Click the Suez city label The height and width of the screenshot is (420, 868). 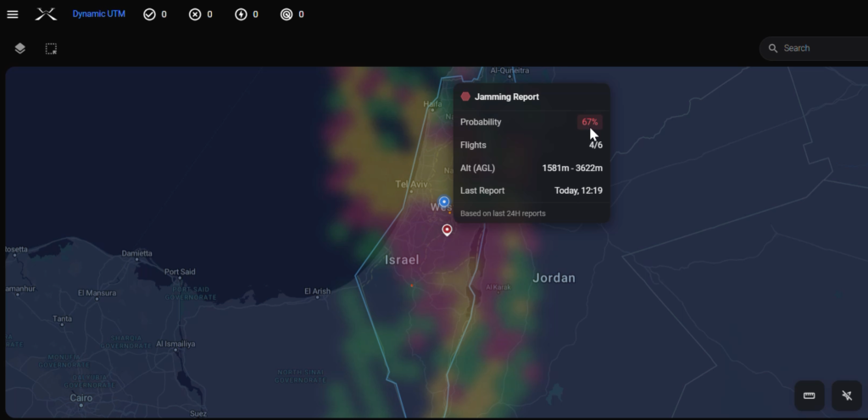click(198, 413)
